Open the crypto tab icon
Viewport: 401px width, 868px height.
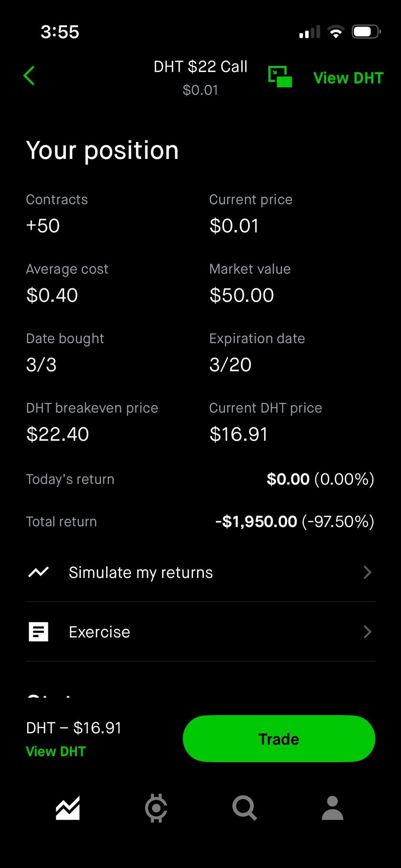pyautogui.click(x=156, y=808)
